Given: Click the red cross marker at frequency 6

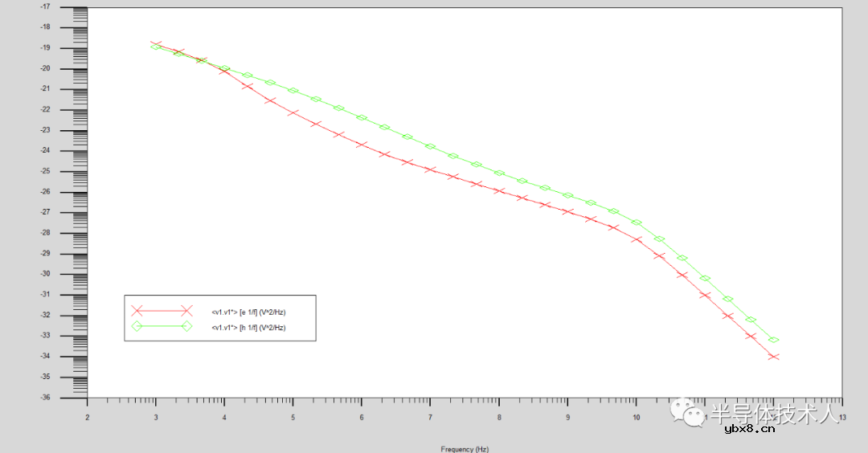Looking at the screenshot, I should tap(362, 145).
